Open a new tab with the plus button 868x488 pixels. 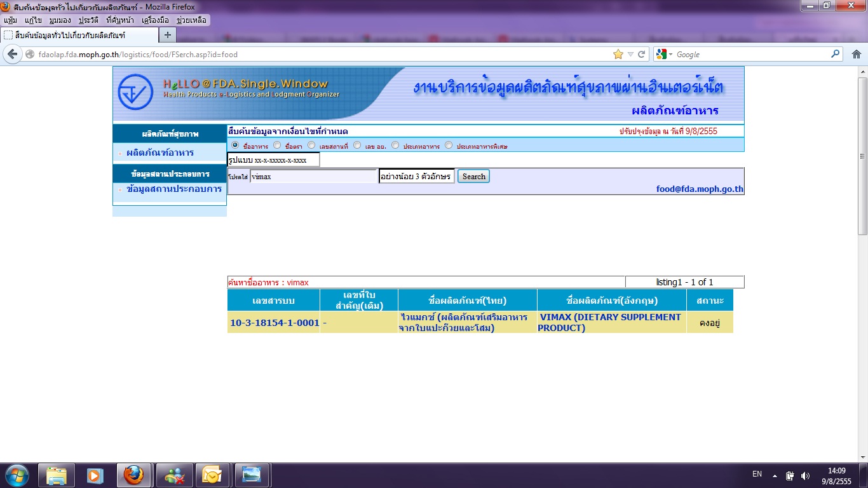[167, 35]
